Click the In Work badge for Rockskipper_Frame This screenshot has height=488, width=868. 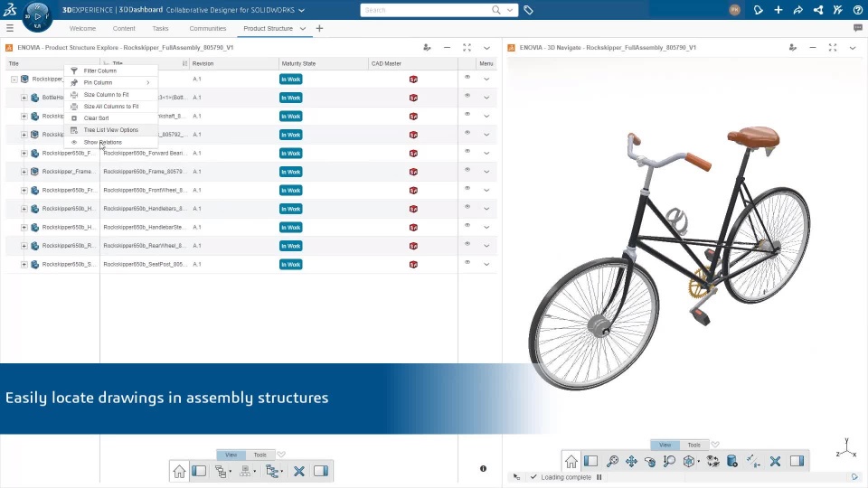click(x=290, y=172)
